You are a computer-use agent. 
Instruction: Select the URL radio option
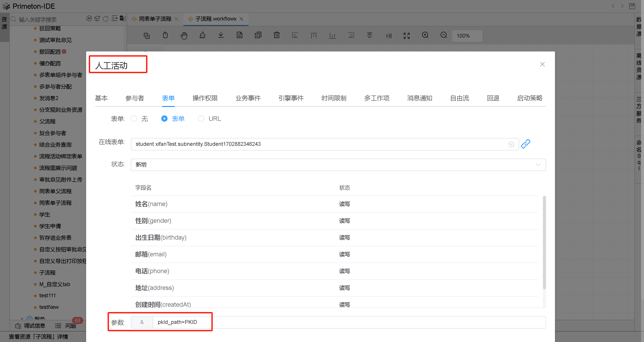pyautogui.click(x=201, y=119)
